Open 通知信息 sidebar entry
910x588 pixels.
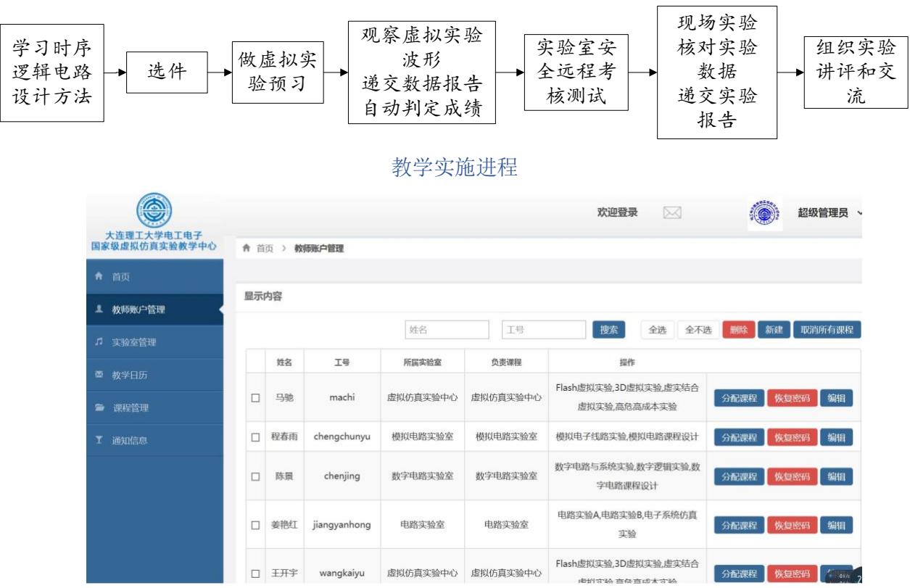pyautogui.click(x=130, y=440)
